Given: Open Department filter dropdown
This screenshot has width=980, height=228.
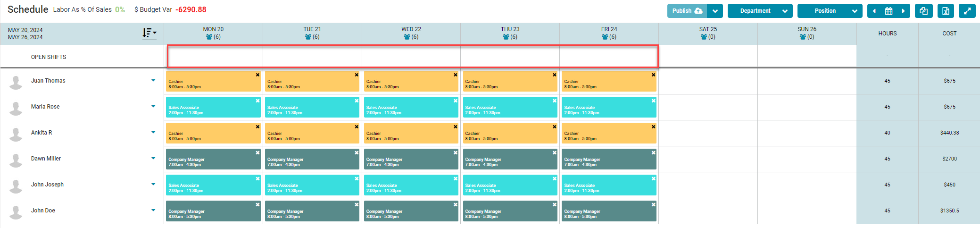Looking at the screenshot, I should (759, 11).
